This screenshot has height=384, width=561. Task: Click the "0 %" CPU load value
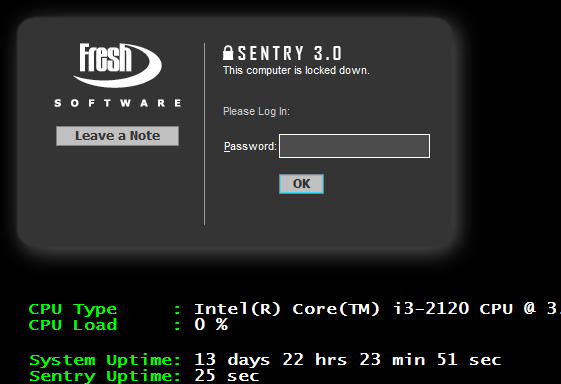coord(211,325)
